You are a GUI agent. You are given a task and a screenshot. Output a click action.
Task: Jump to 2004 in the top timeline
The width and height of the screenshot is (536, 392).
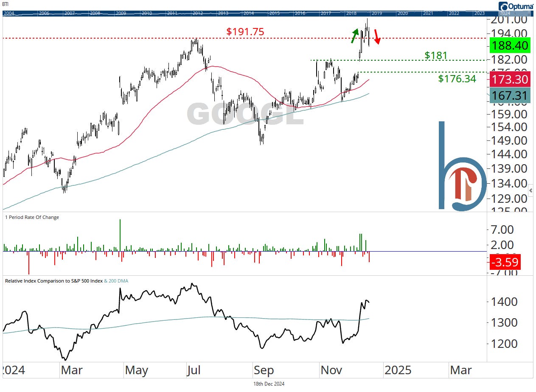click(9, 14)
